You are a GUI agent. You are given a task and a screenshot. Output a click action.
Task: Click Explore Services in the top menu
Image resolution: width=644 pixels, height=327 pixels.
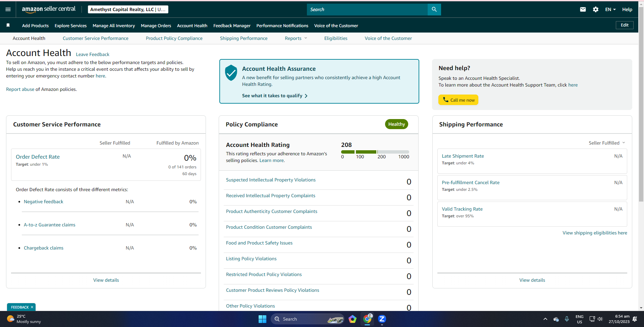(70, 25)
